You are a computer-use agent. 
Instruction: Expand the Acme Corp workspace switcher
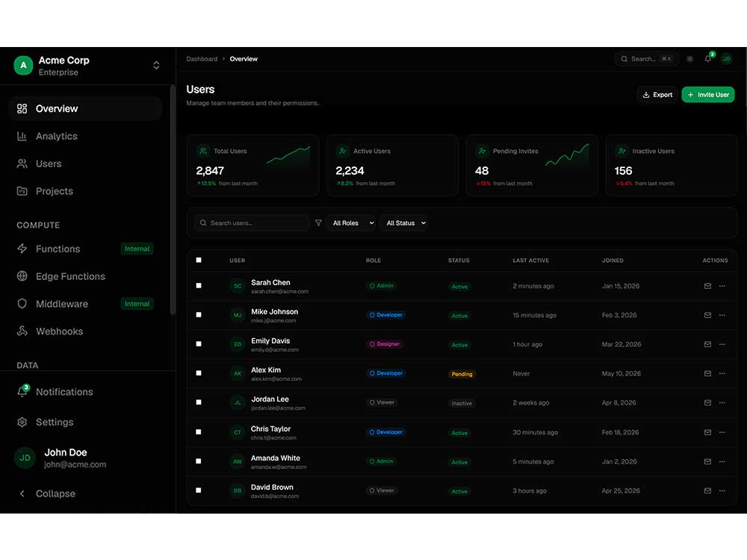[156, 66]
